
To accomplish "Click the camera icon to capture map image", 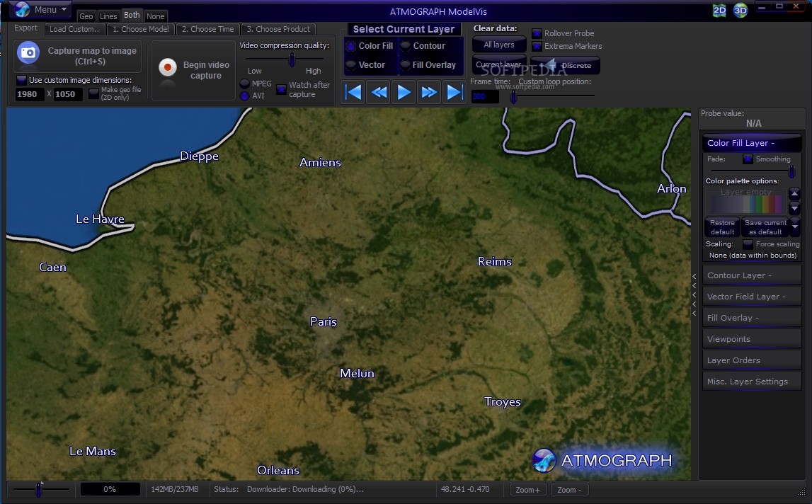I will (x=28, y=53).
